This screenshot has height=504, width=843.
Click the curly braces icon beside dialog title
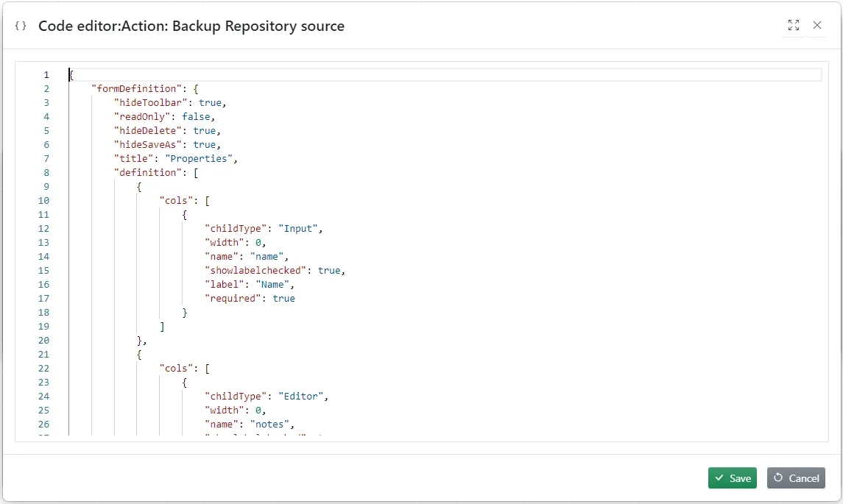21,25
